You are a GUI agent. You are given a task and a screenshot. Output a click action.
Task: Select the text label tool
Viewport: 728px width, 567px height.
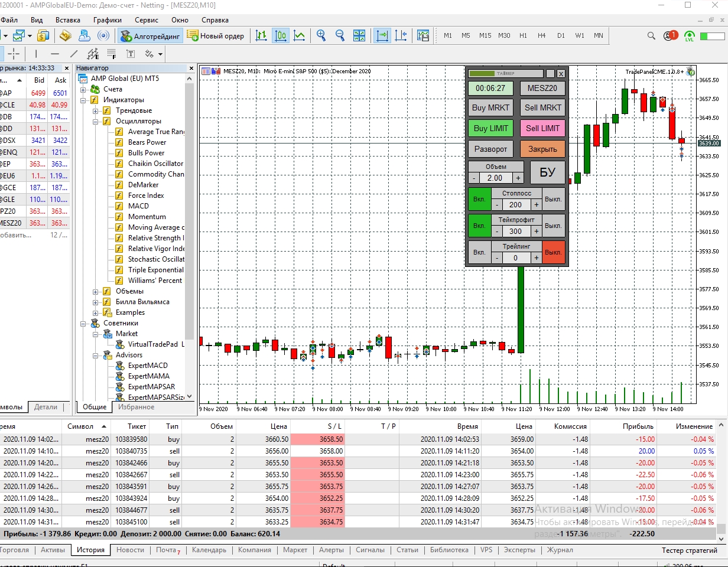131,54
